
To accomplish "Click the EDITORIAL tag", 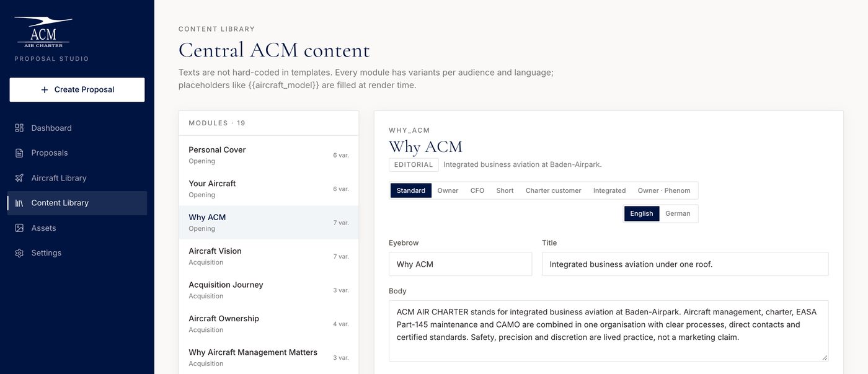I will click(414, 164).
